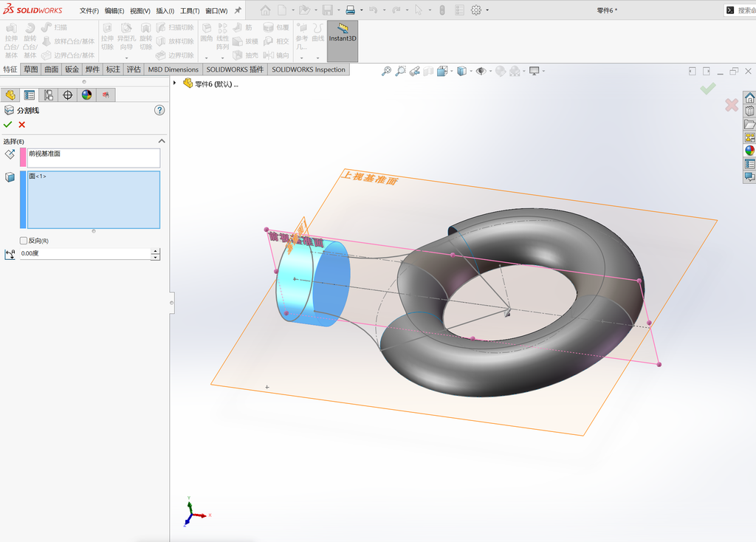Click the Zoom to Fit magnifier icon

386,72
